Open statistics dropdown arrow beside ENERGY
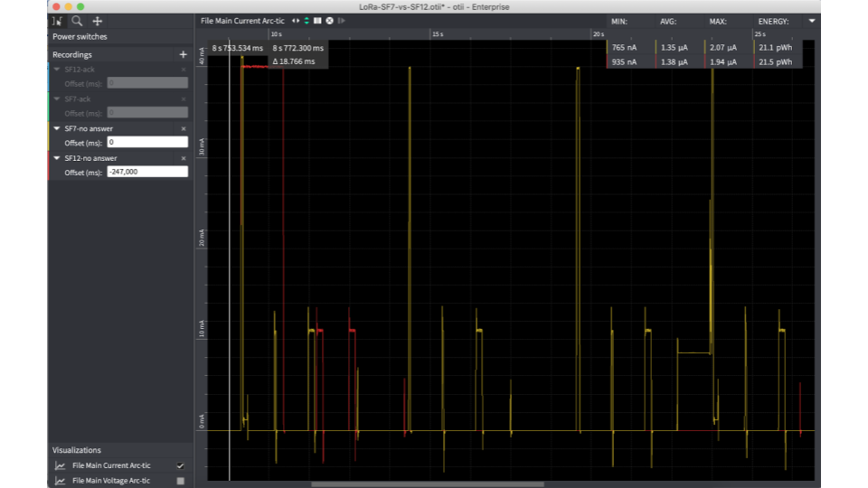This screenshot has width=868, height=488. (812, 21)
